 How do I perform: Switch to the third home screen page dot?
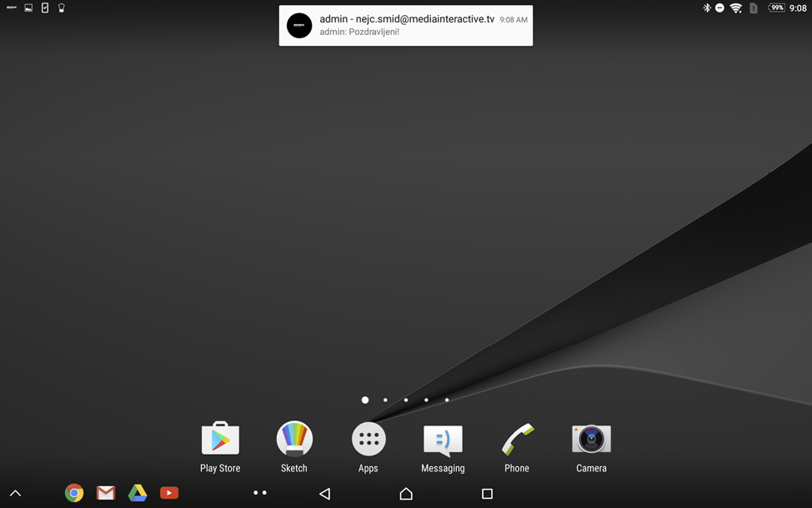click(406, 400)
